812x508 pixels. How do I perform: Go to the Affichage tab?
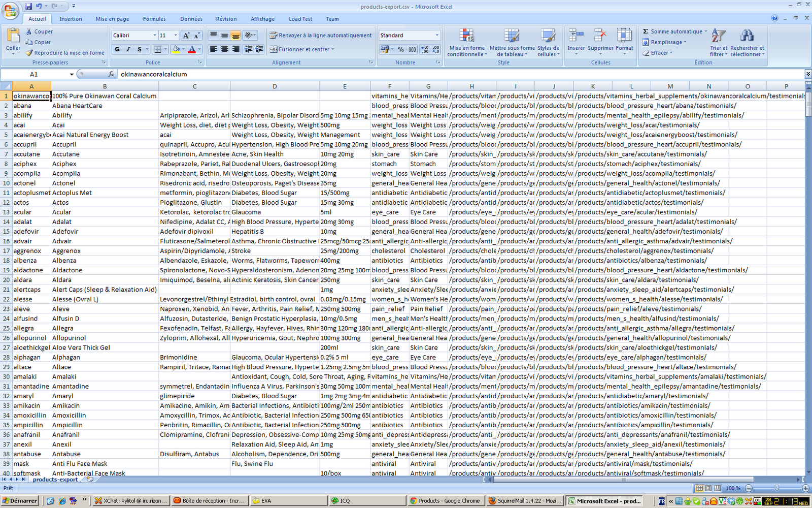[262, 19]
